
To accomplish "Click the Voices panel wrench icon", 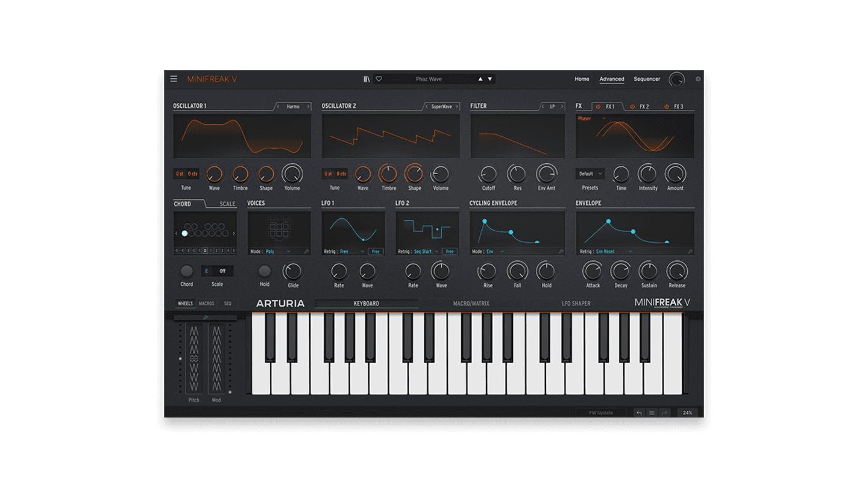I will [306, 252].
